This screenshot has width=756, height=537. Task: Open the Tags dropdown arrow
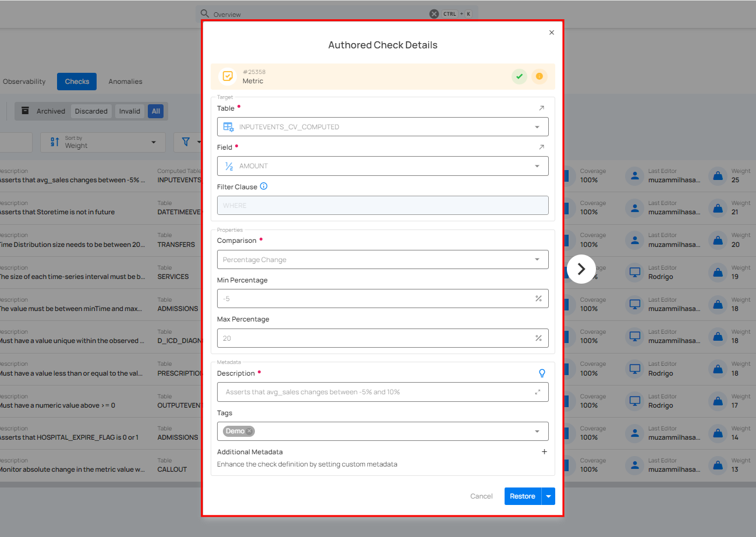point(537,432)
